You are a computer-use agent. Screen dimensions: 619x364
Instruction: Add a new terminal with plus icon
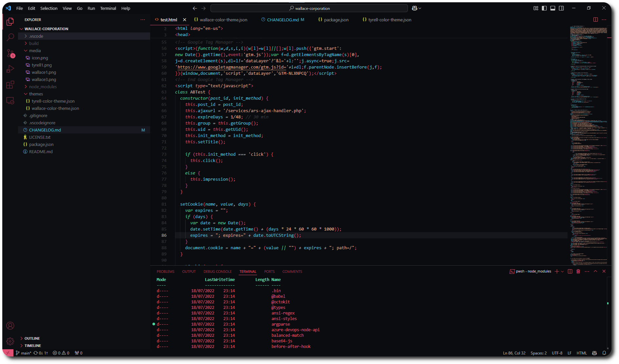557,271
